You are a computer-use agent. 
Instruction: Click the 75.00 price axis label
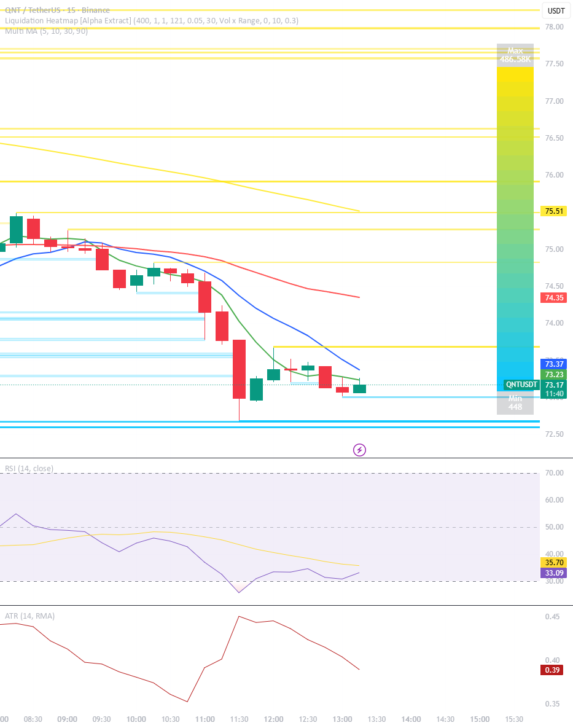click(554, 249)
